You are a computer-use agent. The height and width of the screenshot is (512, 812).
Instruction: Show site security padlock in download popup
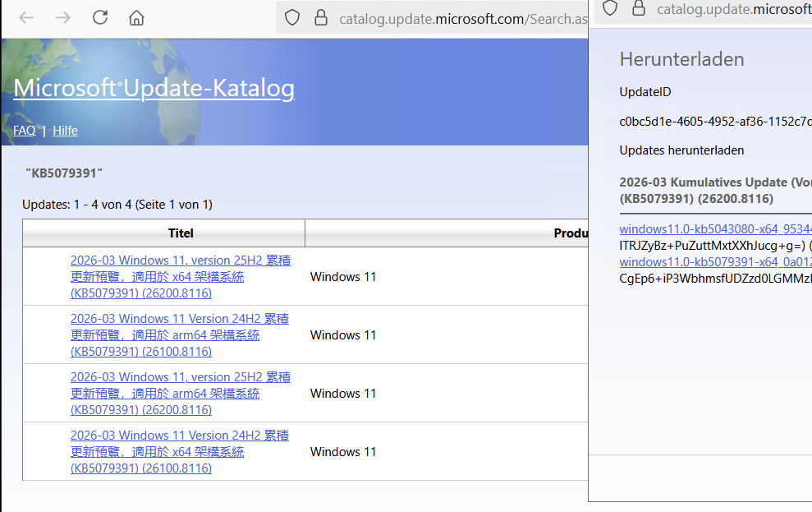click(638, 8)
